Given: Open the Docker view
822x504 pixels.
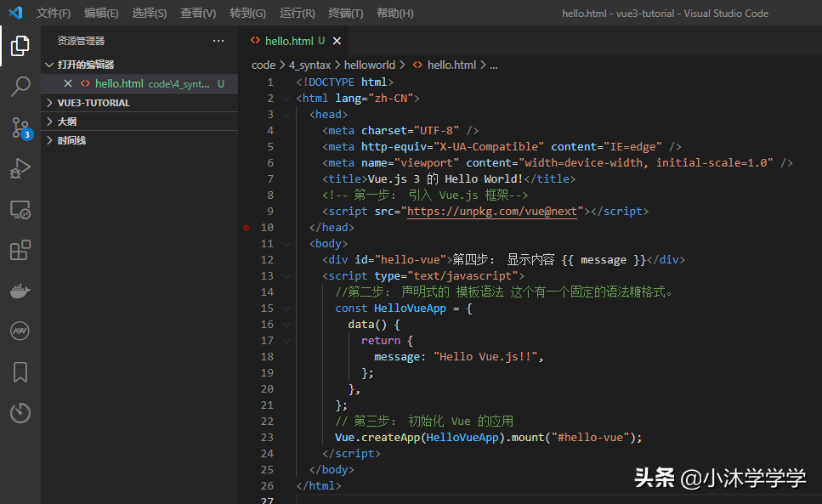Looking at the screenshot, I should coord(20,291).
